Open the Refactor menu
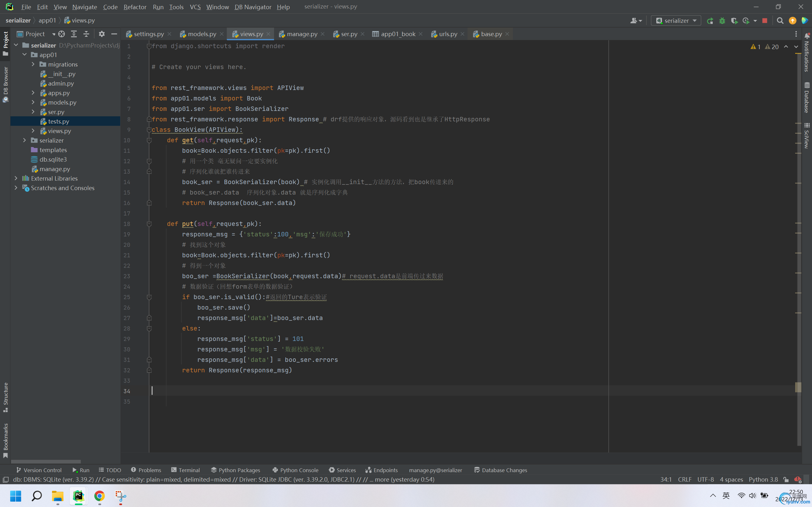 135,7
